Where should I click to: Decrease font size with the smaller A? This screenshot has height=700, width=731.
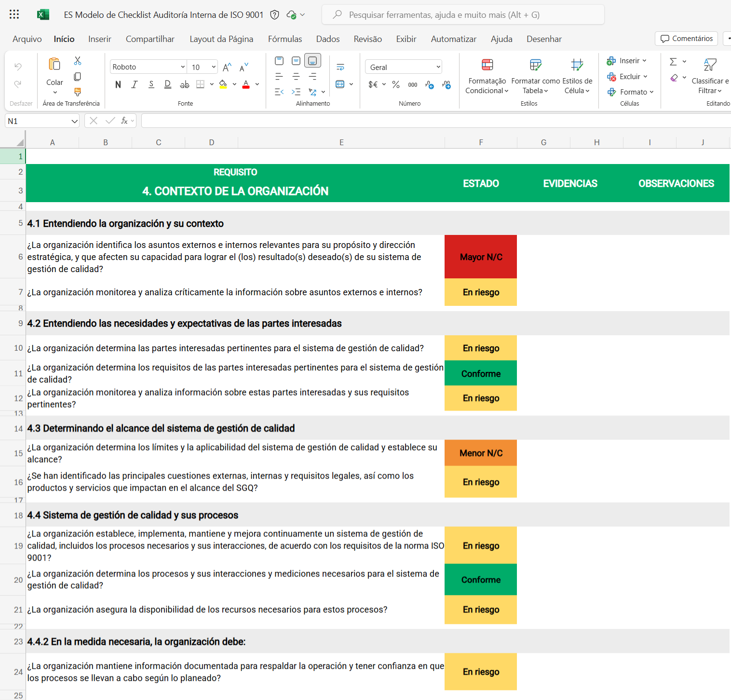point(244,67)
